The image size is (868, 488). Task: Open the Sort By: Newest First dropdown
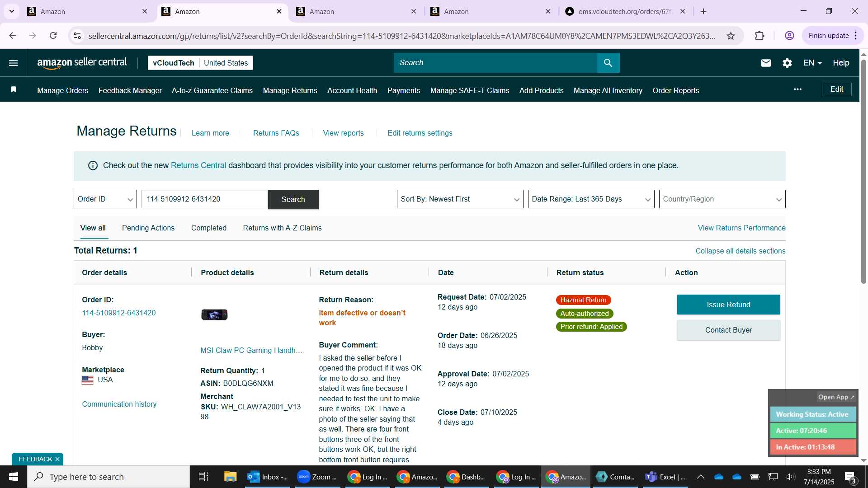(460, 199)
